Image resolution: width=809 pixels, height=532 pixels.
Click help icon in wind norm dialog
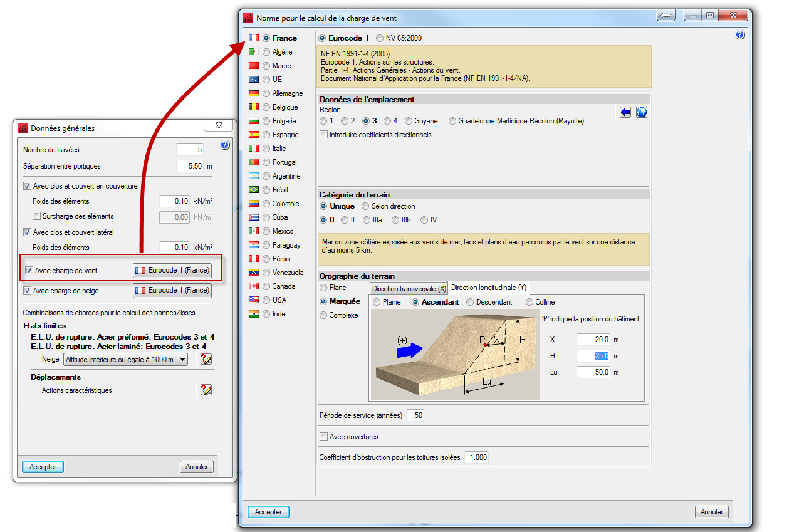click(740, 36)
